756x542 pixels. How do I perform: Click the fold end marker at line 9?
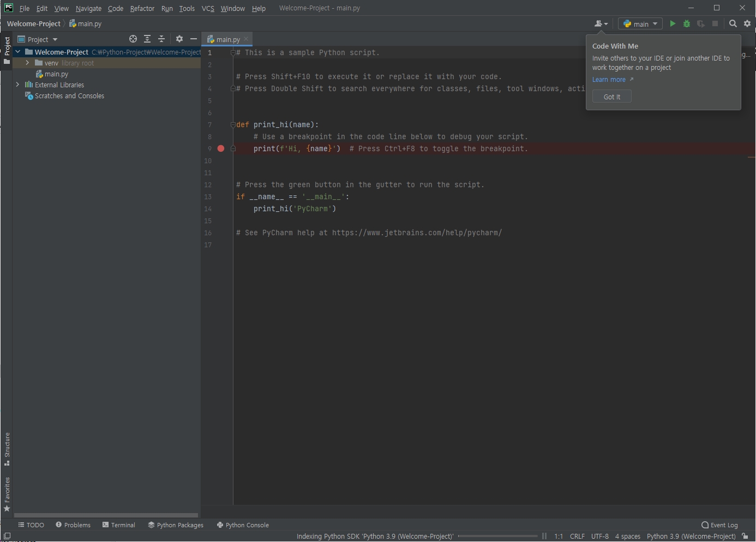coord(233,148)
